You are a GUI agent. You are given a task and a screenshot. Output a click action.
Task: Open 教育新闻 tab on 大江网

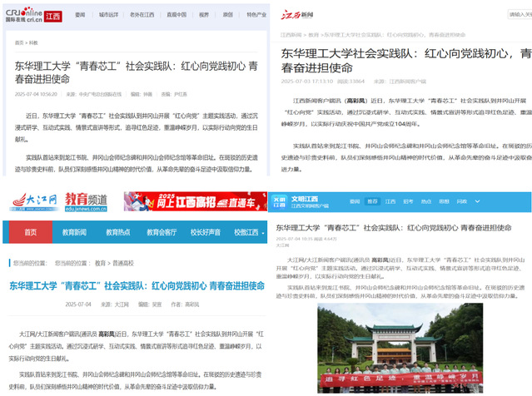(x=74, y=232)
